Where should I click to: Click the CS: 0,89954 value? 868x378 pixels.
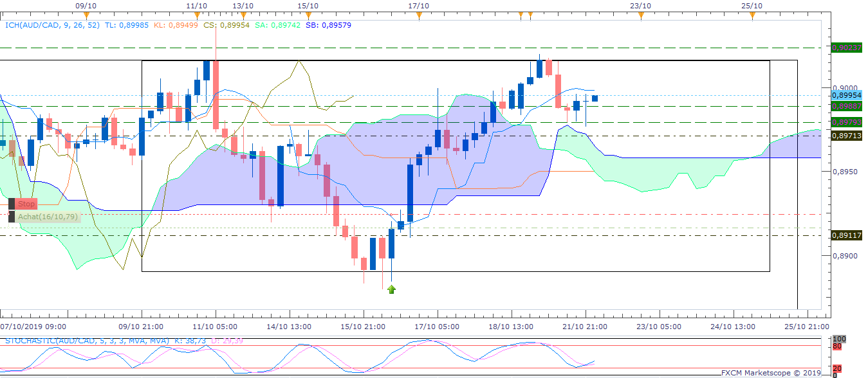pyautogui.click(x=226, y=25)
